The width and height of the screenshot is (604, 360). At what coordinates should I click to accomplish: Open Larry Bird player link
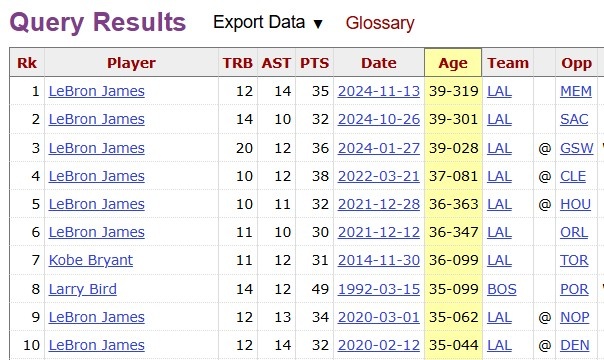point(82,289)
